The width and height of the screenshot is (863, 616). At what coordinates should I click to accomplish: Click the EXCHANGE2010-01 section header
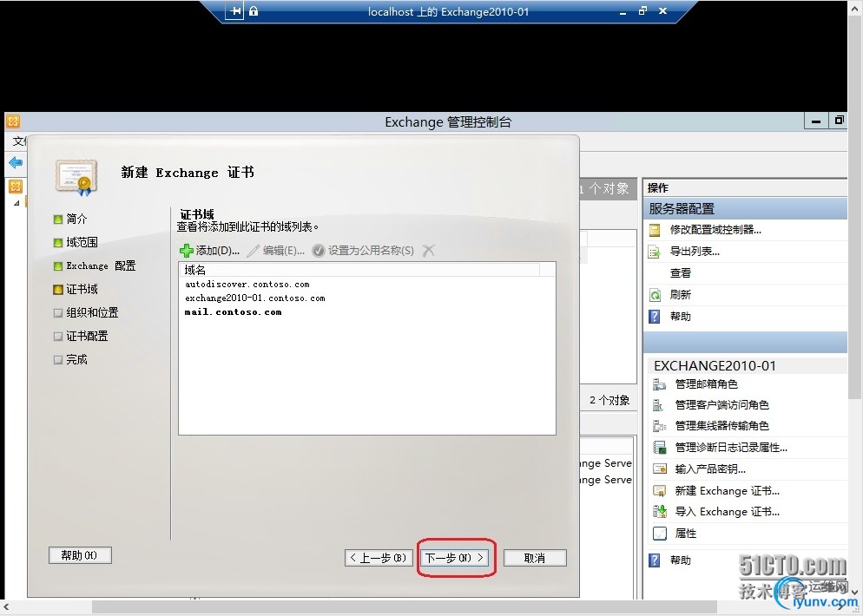[x=746, y=366]
